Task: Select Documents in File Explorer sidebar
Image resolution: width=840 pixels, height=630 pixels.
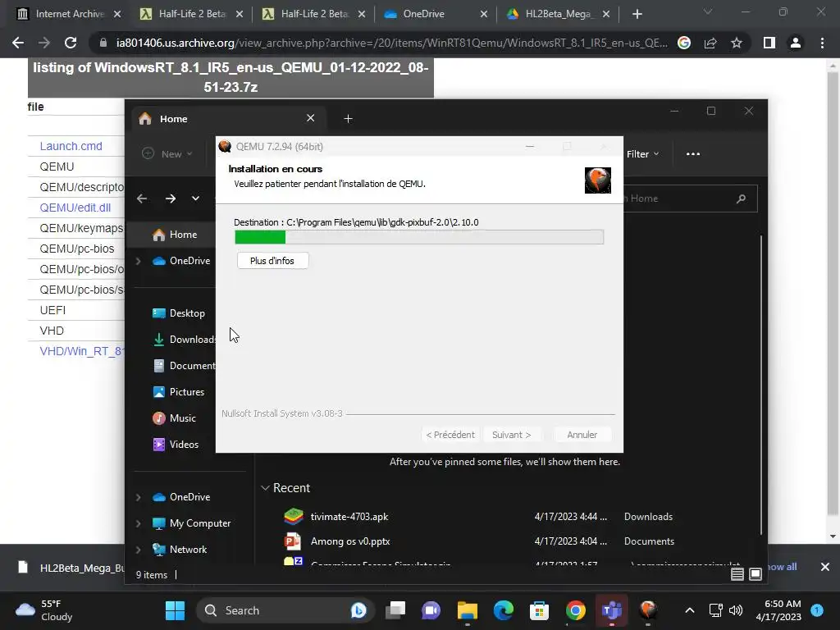Action: point(184,366)
